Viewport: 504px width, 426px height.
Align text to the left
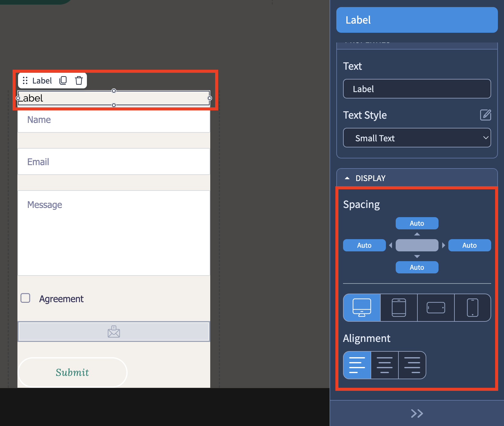click(x=357, y=365)
